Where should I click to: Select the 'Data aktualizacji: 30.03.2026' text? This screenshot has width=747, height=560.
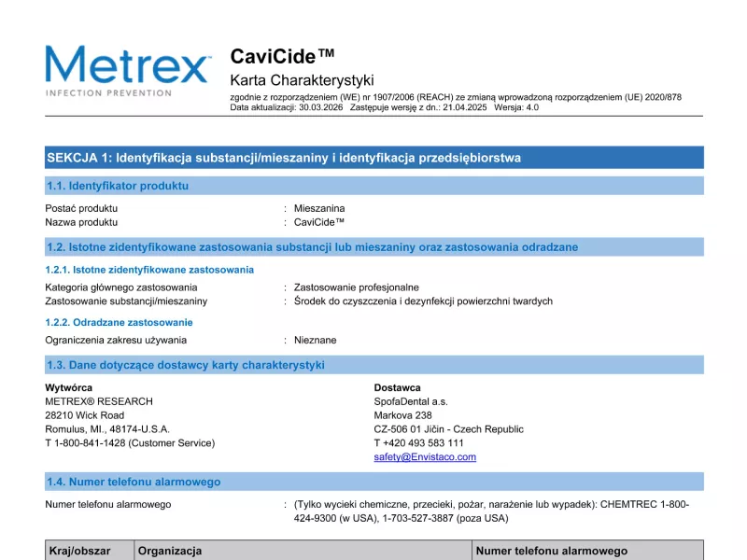pyautogui.click(x=287, y=107)
